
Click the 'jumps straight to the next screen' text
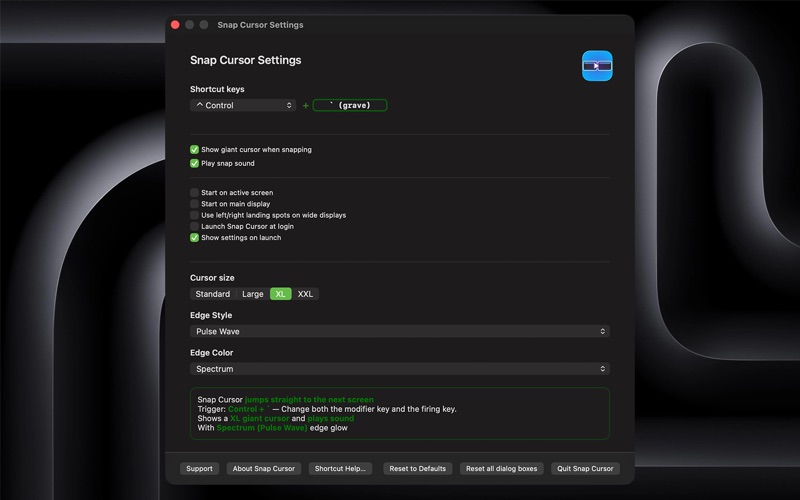(309, 399)
